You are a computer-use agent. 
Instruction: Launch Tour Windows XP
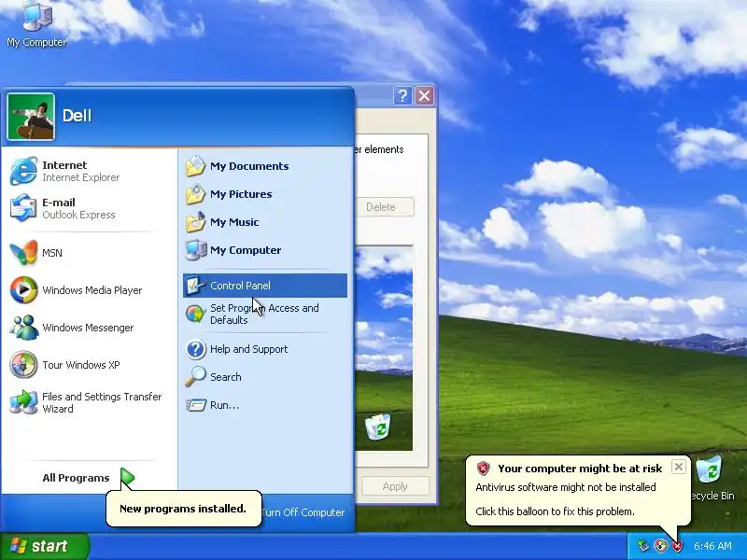pos(88,365)
